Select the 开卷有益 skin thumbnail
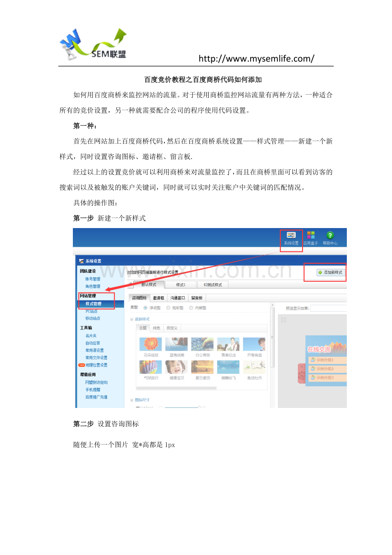Image resolution: width=392 pixels, height=555 pixels. pyautogui.click(x=254, y=344)
